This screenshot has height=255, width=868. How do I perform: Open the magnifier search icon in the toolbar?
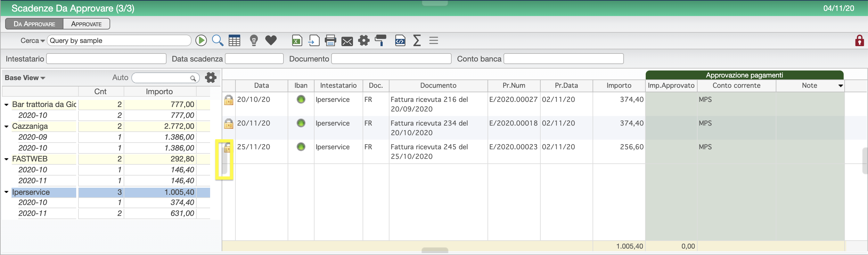click(218, 40)
